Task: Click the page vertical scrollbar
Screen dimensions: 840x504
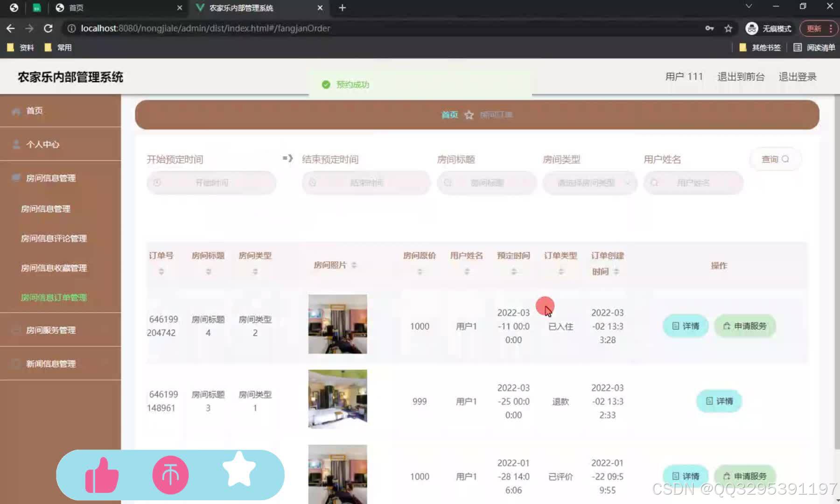Action: click(837, 273)
